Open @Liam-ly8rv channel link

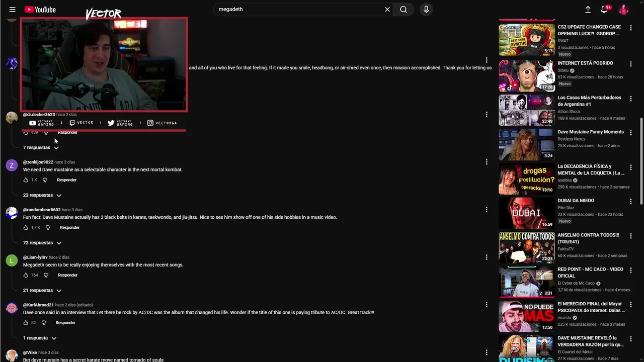click(x=35, y=257)
